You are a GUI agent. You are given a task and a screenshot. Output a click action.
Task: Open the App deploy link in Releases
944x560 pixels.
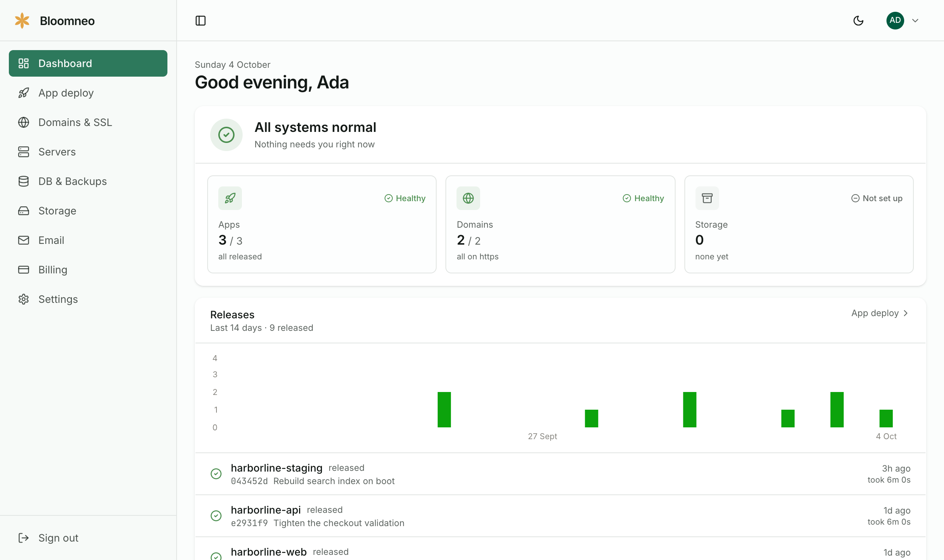pos(880,313)
